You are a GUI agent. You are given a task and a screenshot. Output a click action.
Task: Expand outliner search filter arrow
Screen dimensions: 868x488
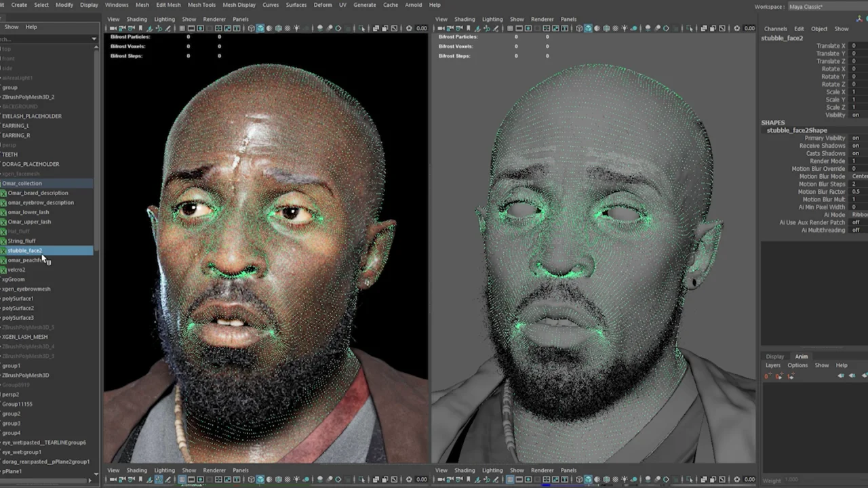[x=94, y=39]
